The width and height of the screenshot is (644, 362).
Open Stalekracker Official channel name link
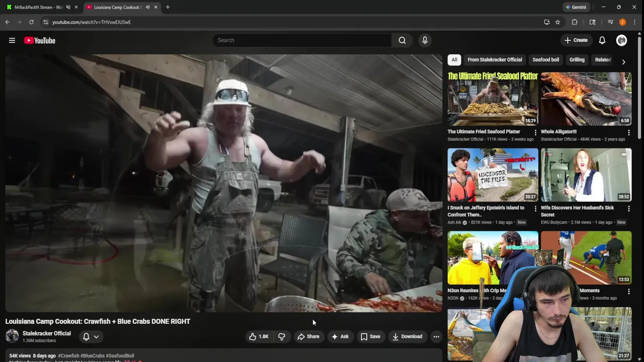coord(47,333)
